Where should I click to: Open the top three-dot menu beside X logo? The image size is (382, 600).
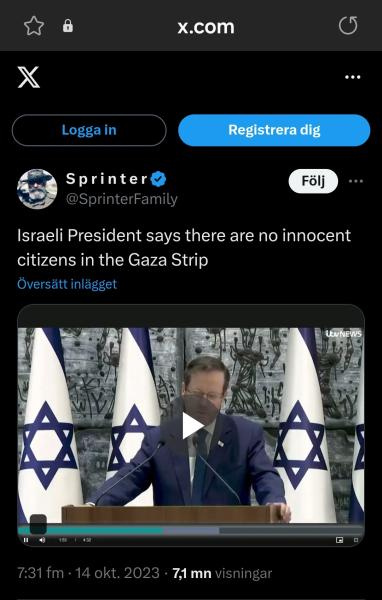point(353,77)
